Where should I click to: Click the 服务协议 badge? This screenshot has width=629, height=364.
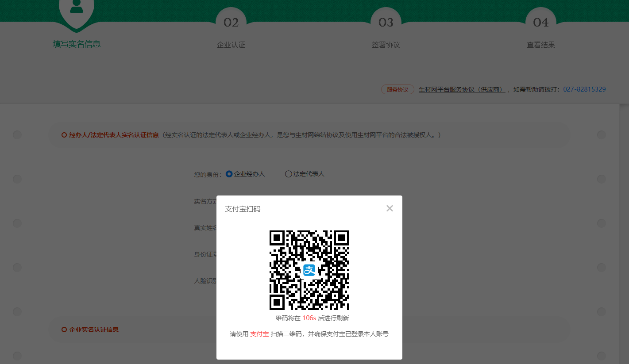pos(397,89)
